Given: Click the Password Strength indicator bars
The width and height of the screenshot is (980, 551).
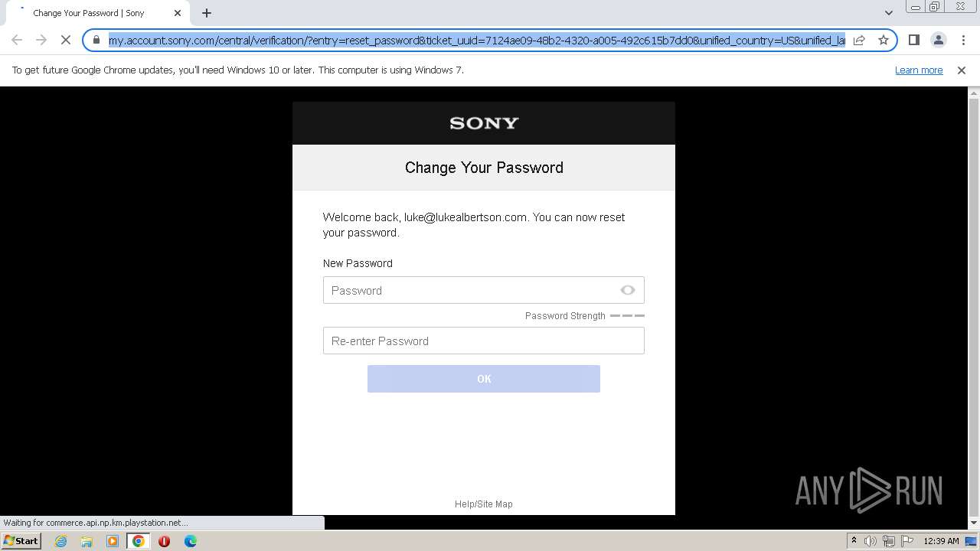Looking at the screenshot, I should (x=627, y=315).
